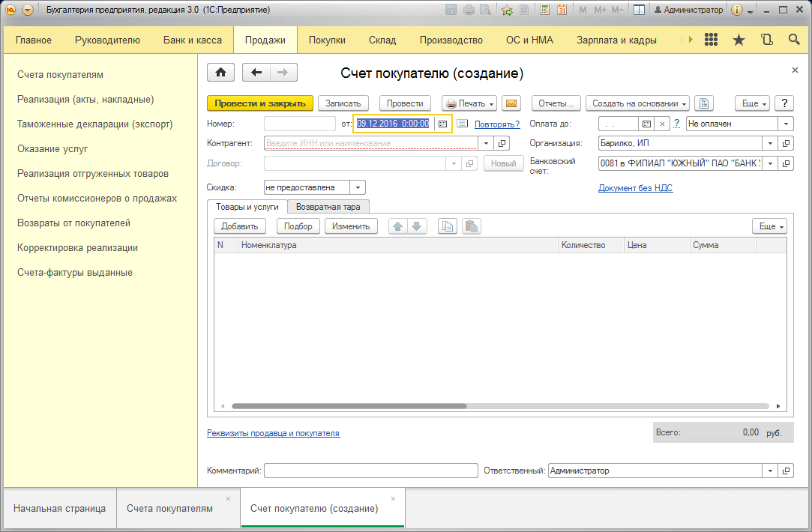Open the history icon in top panel
The height and width of the screenshot is (532, 812).
tap(766, 40)
